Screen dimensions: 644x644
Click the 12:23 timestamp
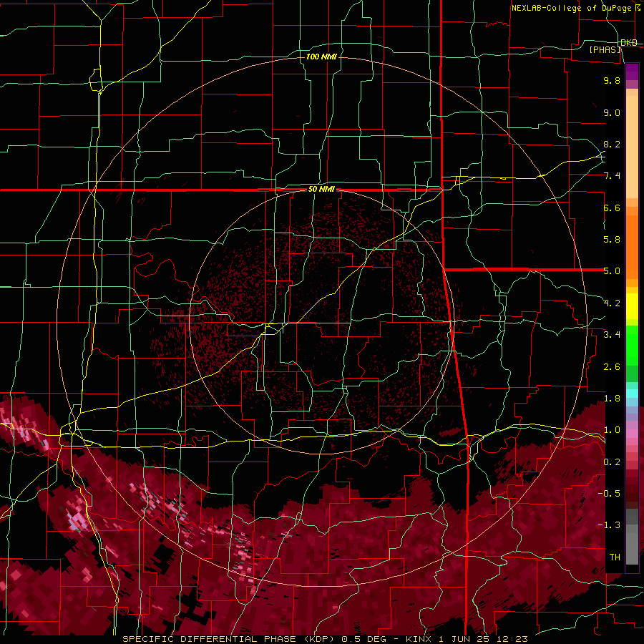(512, 639)
